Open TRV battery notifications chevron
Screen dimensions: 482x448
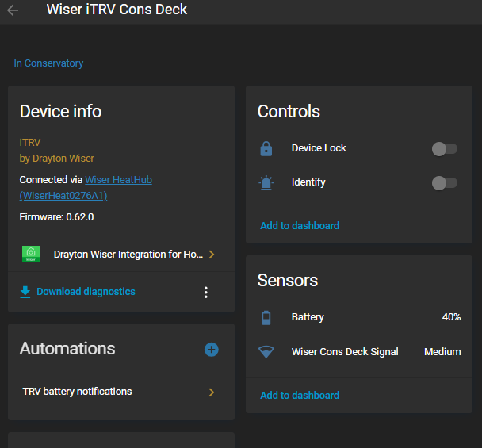click(x=211, y=392)
